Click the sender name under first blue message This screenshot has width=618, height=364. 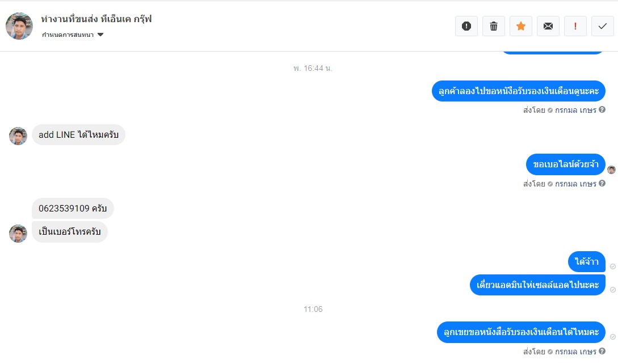pos(575,111)
